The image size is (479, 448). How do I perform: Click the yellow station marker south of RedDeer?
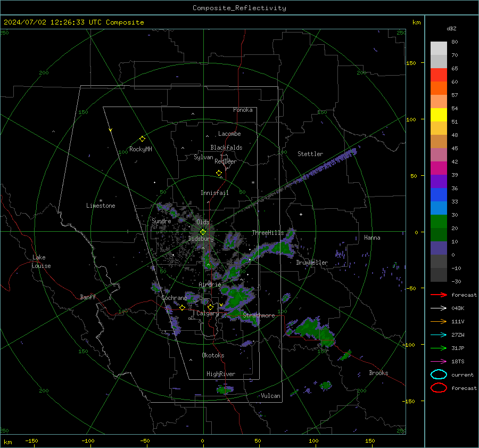219,173
